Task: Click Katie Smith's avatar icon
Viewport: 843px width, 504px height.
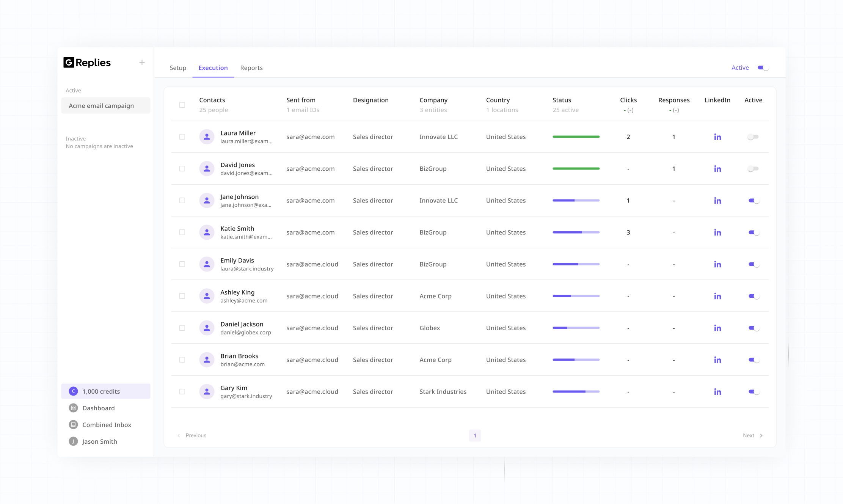Action: pyautogui.click(x=207, y=232)
